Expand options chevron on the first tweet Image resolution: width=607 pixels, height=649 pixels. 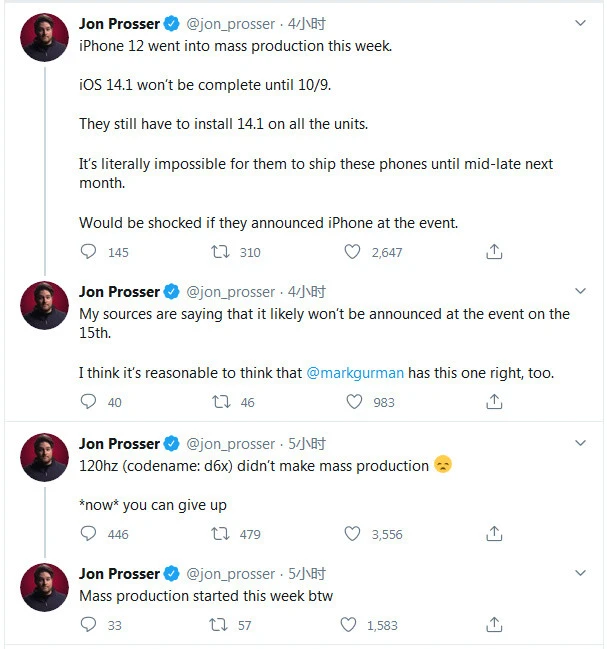[x=580, y=23]
